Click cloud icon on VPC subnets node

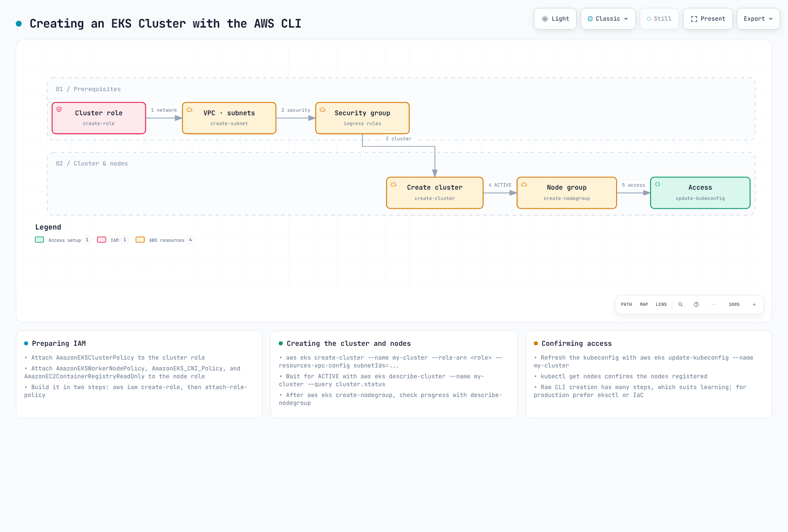[189, 109]
